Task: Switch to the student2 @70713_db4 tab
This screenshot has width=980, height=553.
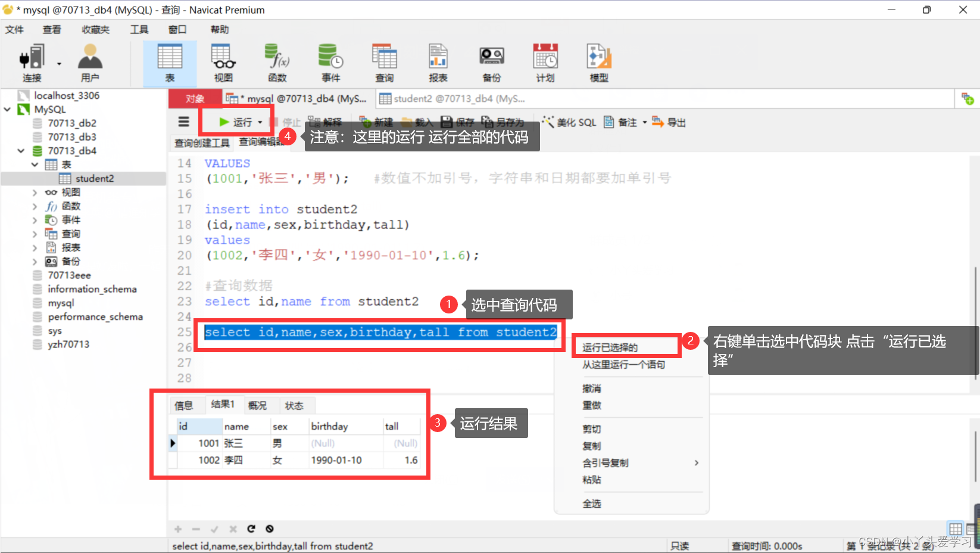Action: (x=452, y=98)
